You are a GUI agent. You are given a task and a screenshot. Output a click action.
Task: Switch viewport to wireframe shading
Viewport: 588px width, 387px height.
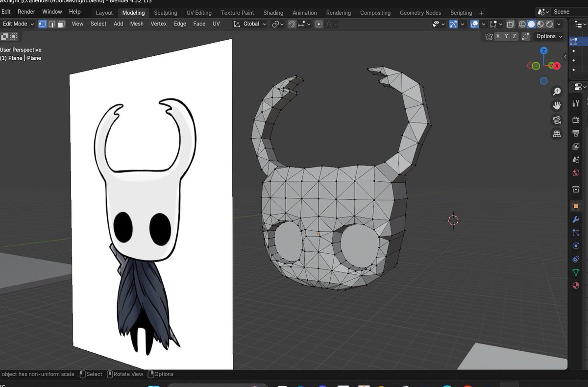coord(522,24)
